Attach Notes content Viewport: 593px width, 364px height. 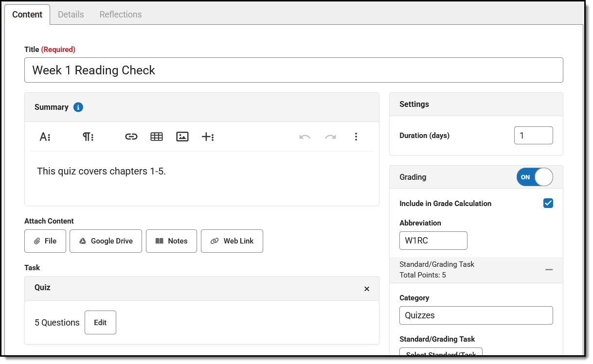point(171,241)
